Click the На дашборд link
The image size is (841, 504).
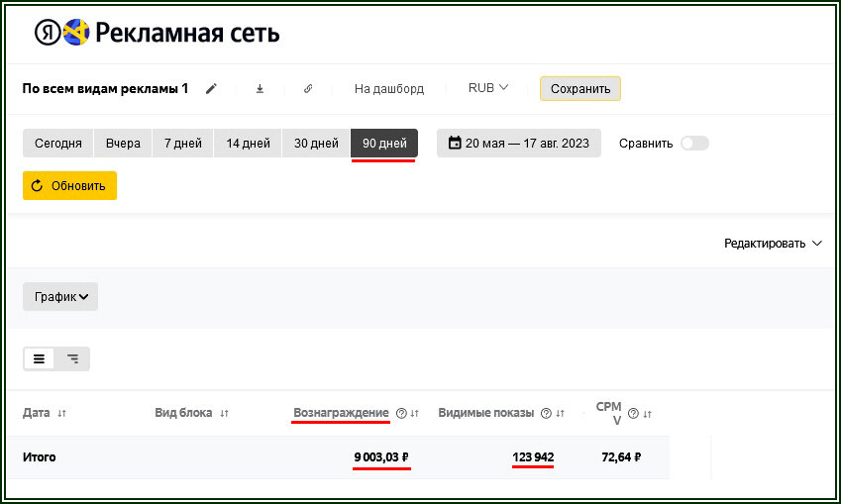[x=389, y=89]
